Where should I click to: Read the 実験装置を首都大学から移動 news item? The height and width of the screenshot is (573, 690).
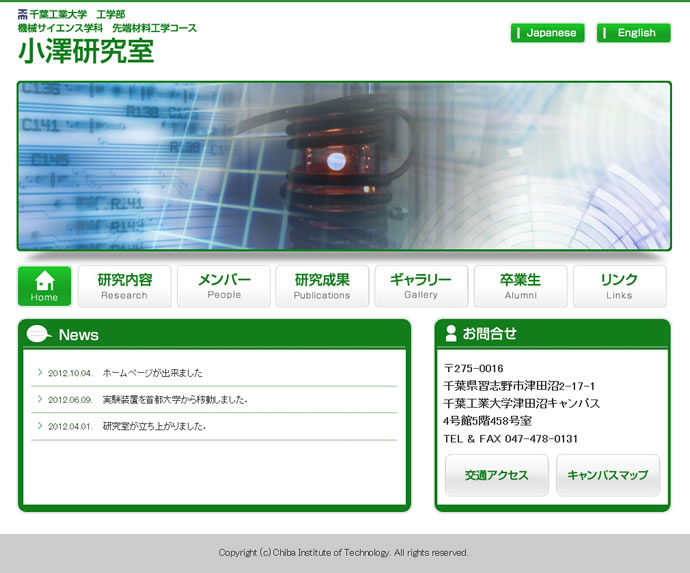point(175,399)
